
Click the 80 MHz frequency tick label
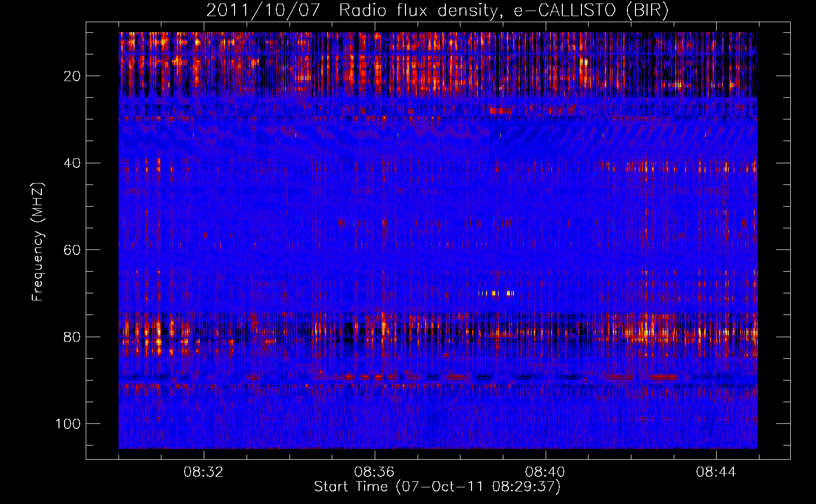pyautogui.click(x=72, y=337)
